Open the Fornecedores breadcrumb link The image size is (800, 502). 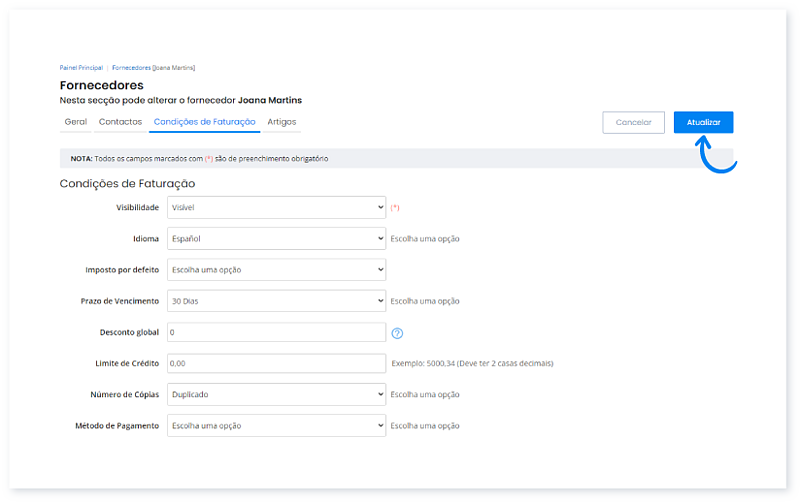click(131, 68)
